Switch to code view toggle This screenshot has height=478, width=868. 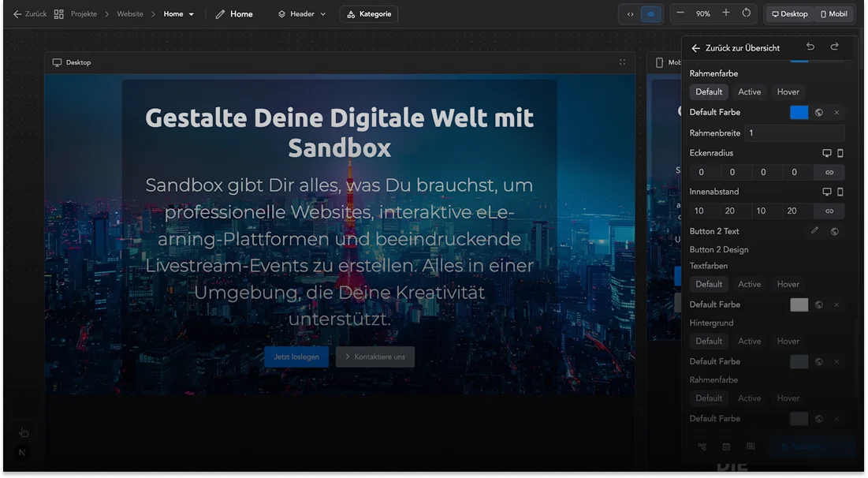pos(630,14)
